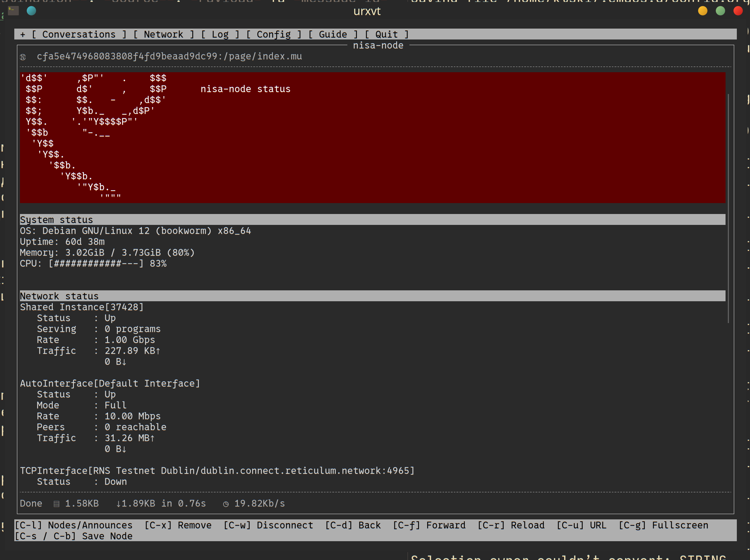Viewport: 750px width, 560px height.
Task: Click the clock icon beside 19.82Kb/s
Action: [226, 504]
